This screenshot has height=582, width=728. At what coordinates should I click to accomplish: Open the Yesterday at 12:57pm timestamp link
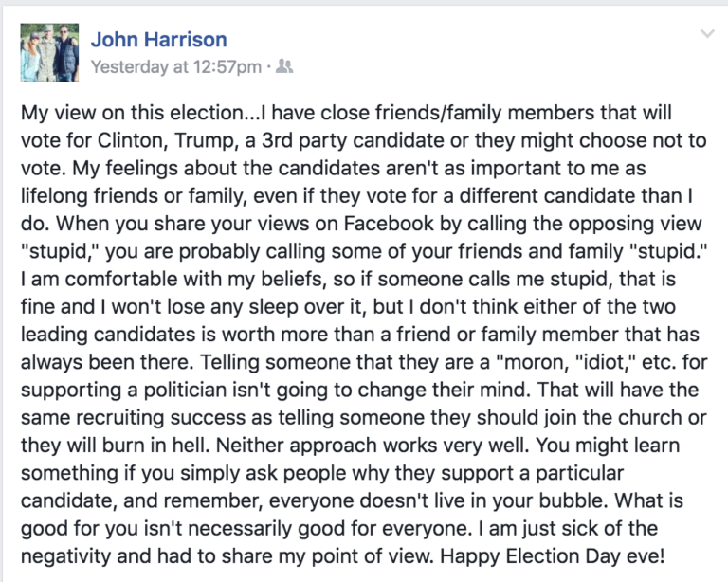(x=176, y=67)
